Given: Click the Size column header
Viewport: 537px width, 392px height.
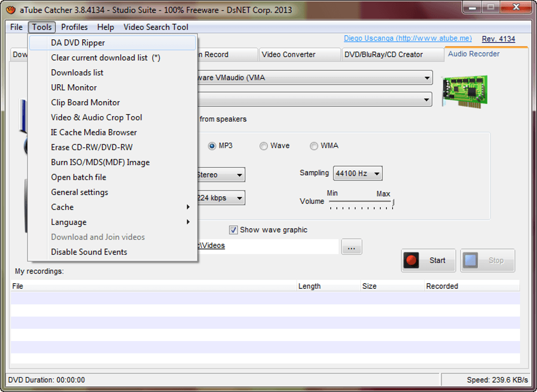Looking at the screenshot, I should (392, 286).
